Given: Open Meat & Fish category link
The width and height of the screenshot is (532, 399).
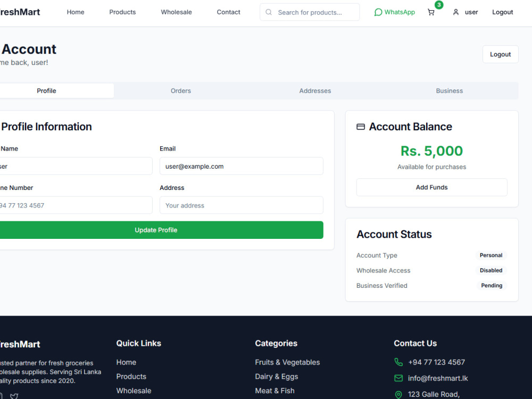Looking at the screenshot, I should coord(275,390).
